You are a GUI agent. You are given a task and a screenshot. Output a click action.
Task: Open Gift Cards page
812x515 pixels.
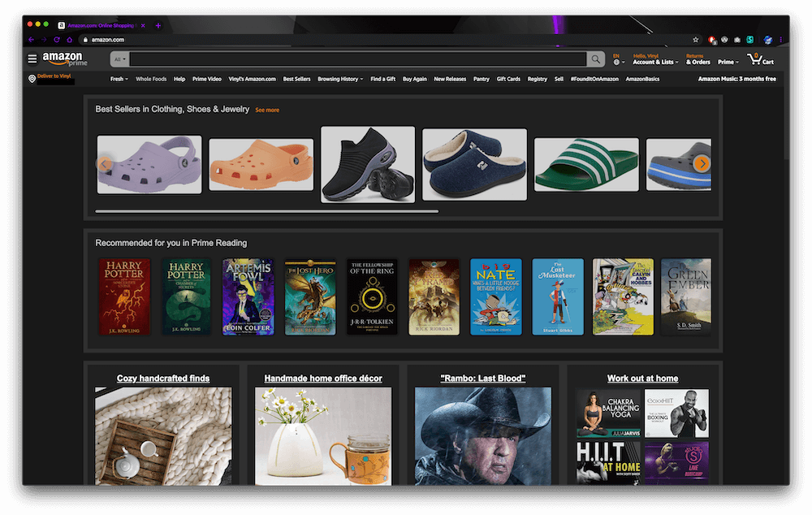[508, 79]
